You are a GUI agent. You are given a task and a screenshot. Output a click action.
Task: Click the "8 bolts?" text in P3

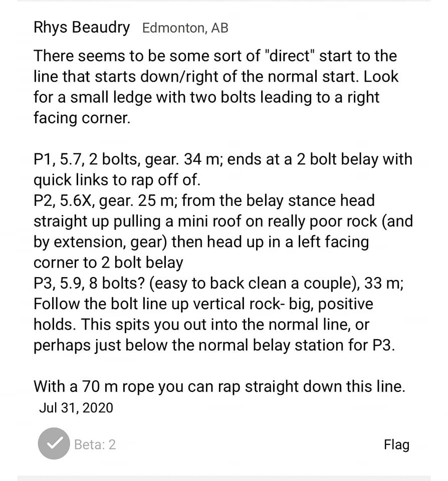(x=117, y=283)
